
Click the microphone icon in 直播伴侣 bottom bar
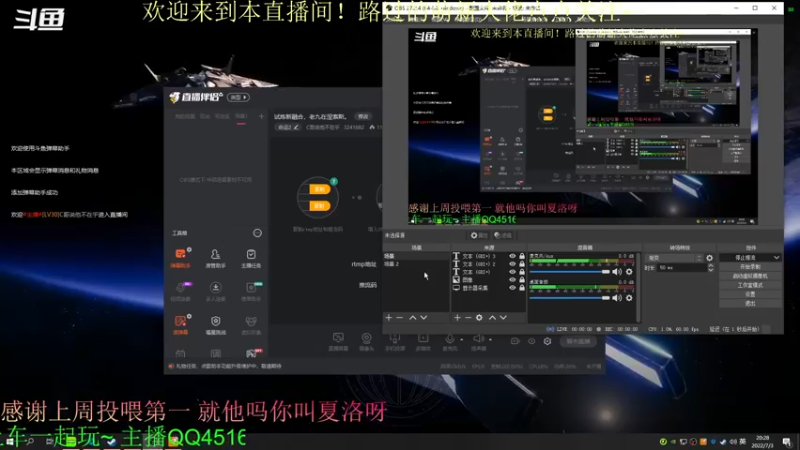[x=449, y=339]
